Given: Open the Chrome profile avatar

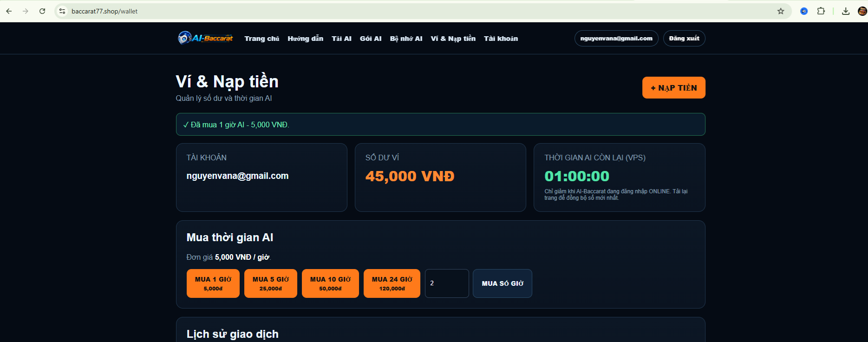Looking at the screenshot, I should pyautogui.click(x=862, y=11).
